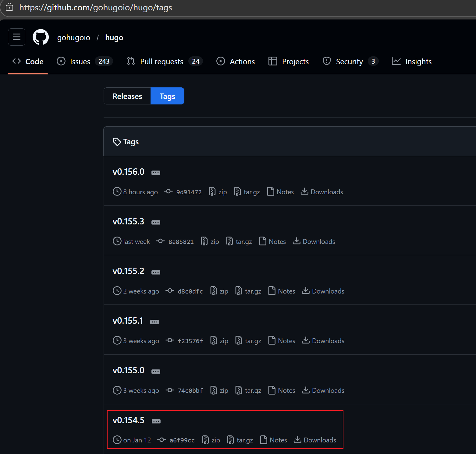Image resolution: width=476 pixels, height=454 pixels.
Task: Click the lock icon in address bar
Action: [x=9, y=7]
